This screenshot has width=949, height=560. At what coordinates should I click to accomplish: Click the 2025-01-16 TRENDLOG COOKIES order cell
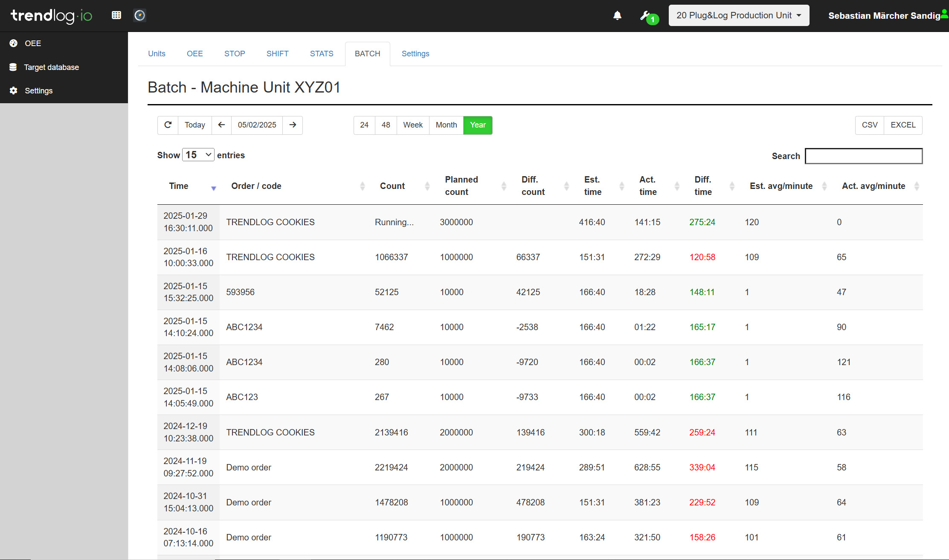(270, 257)
